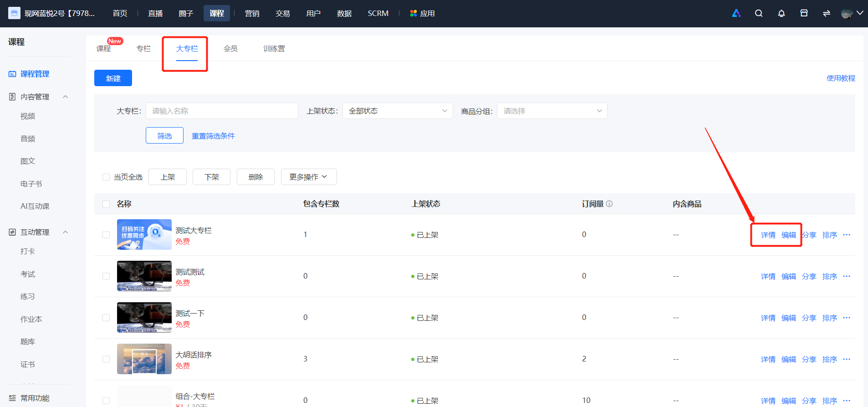Tick the 当页全选 checkbox
This screenshot has height=407, width=868.
click(106, 177)
